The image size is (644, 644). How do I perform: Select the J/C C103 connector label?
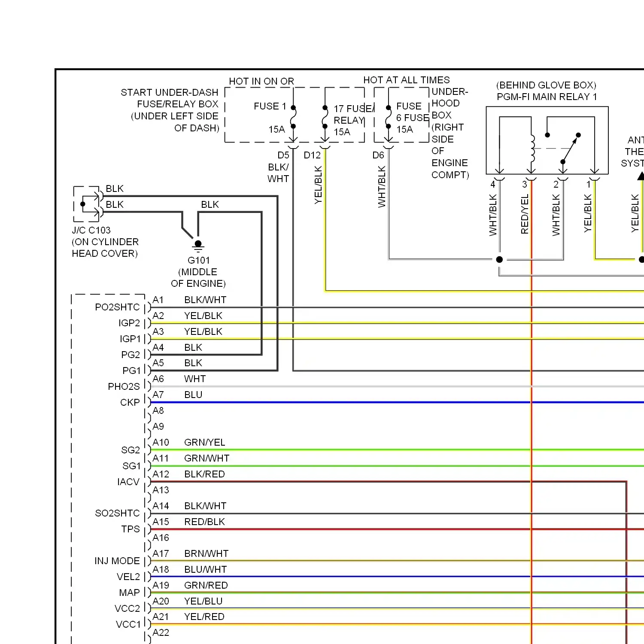[91, 230]
